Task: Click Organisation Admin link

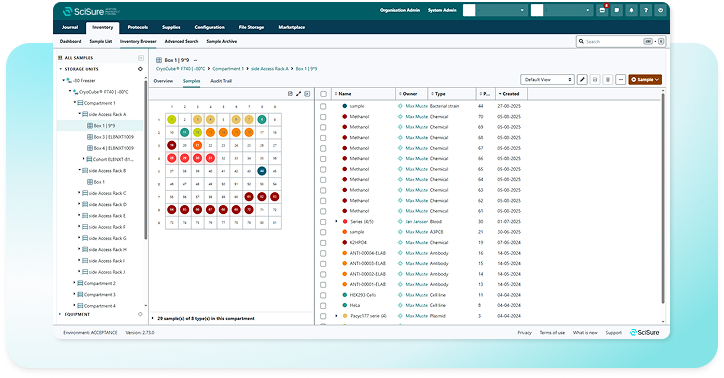Action: 400,10
